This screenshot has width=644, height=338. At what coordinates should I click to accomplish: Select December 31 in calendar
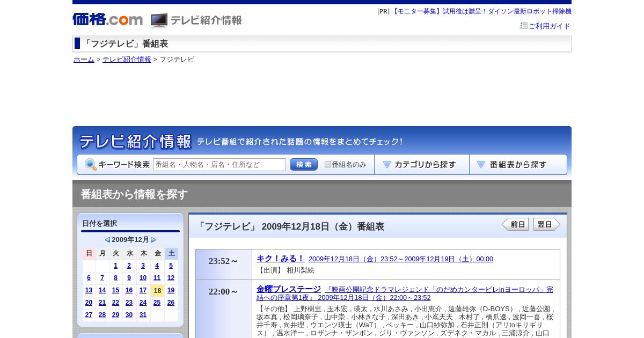(x=143, y=315)
